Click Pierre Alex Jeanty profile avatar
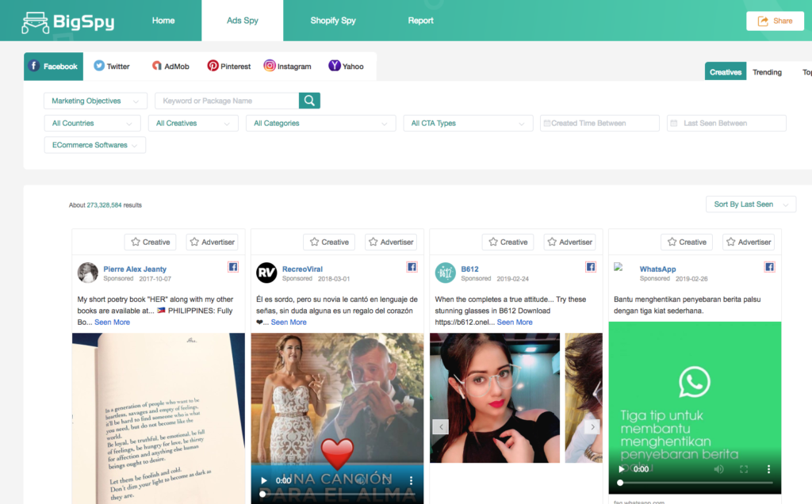Screen dimensions: 812x504 point(87,273)
